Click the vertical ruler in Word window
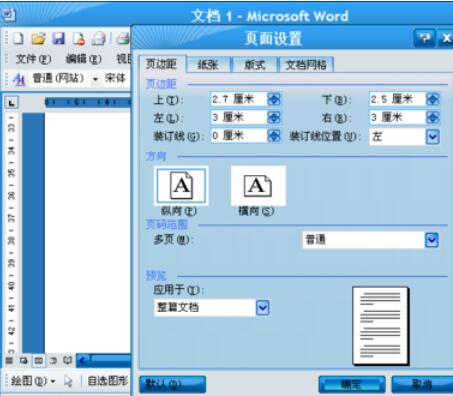The image size is (453, 396). [11, 233]
